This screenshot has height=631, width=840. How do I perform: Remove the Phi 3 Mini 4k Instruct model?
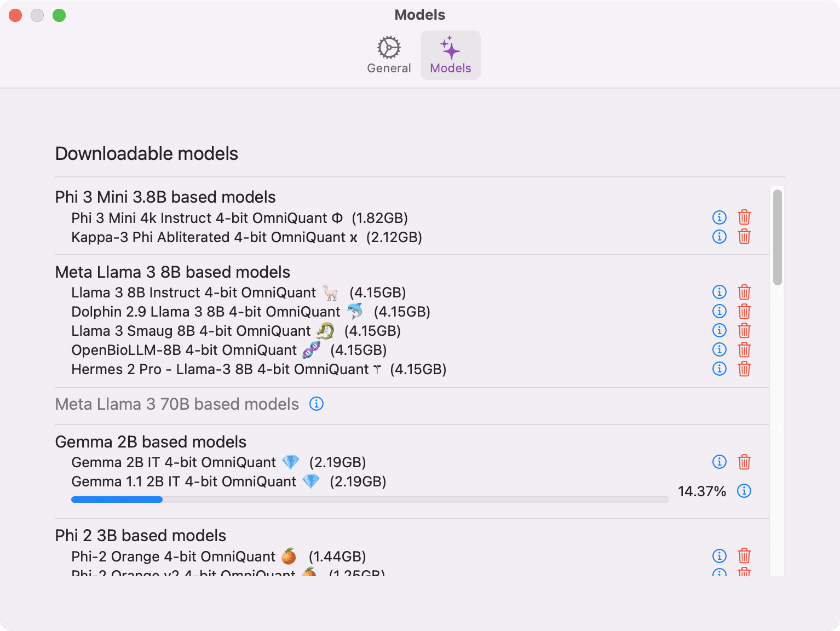pyautogui.click(x=744, y=217)
